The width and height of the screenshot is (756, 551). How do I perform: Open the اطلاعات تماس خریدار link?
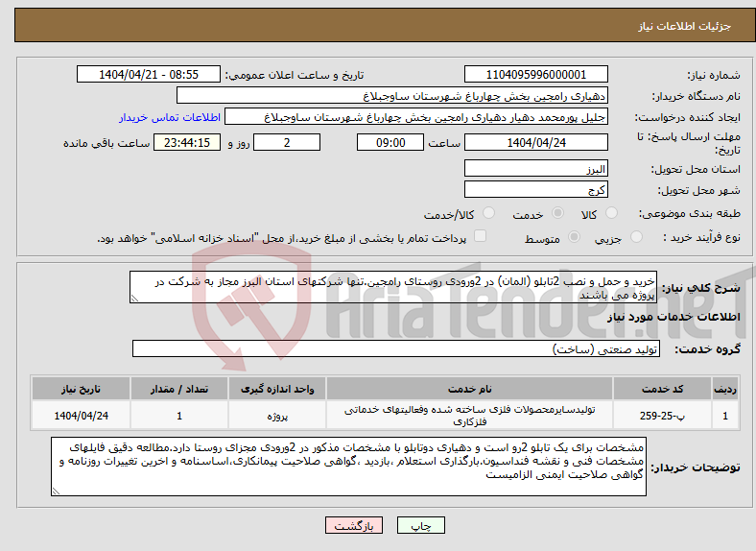coord(170,117)
